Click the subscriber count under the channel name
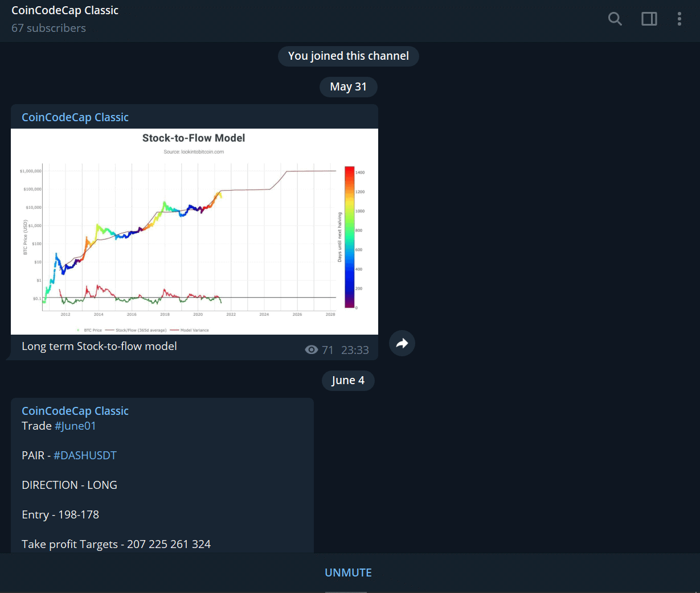This screenshot has height=593, width=700. (x=48, y=28)
